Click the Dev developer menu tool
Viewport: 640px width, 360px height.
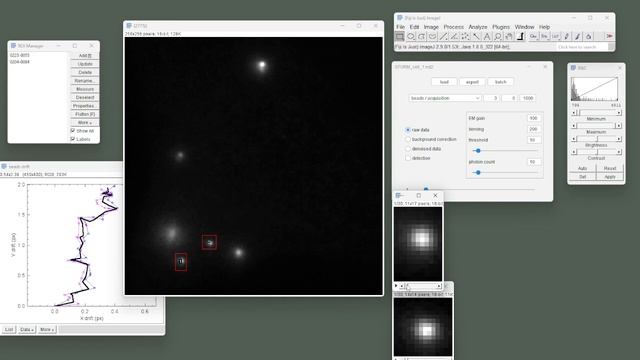[x=533, y=37]
